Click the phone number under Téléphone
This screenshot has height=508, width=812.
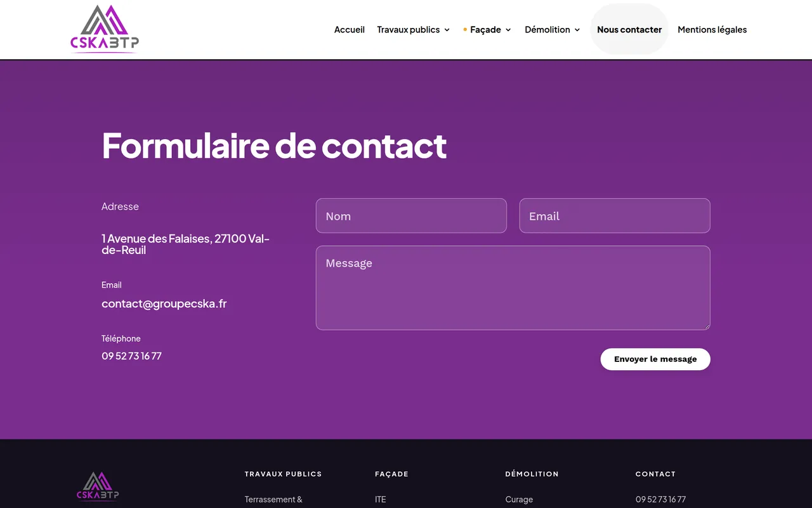coord(131,356)
